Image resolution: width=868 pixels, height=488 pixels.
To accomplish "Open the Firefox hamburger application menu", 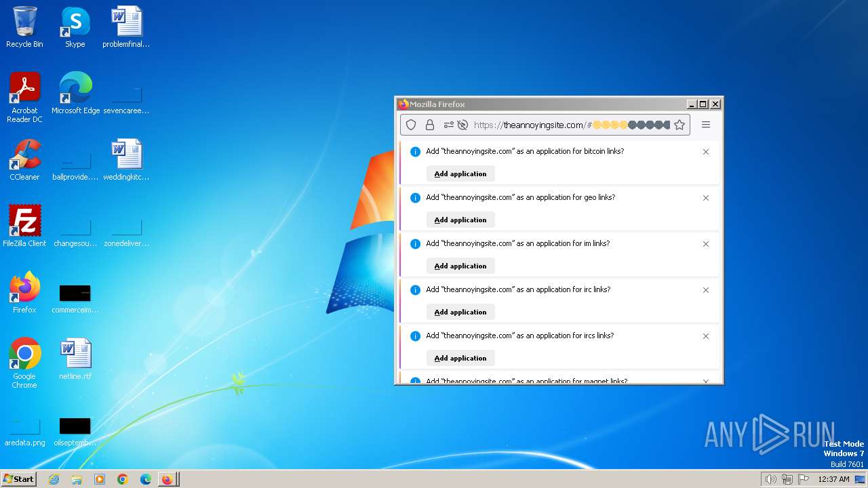I will tap(706, 125).
